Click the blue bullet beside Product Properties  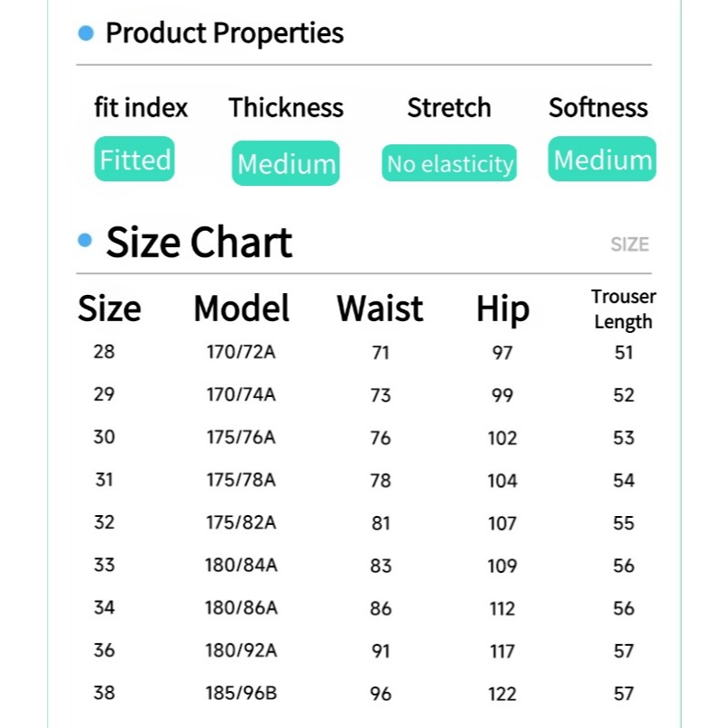pos(86,33)
